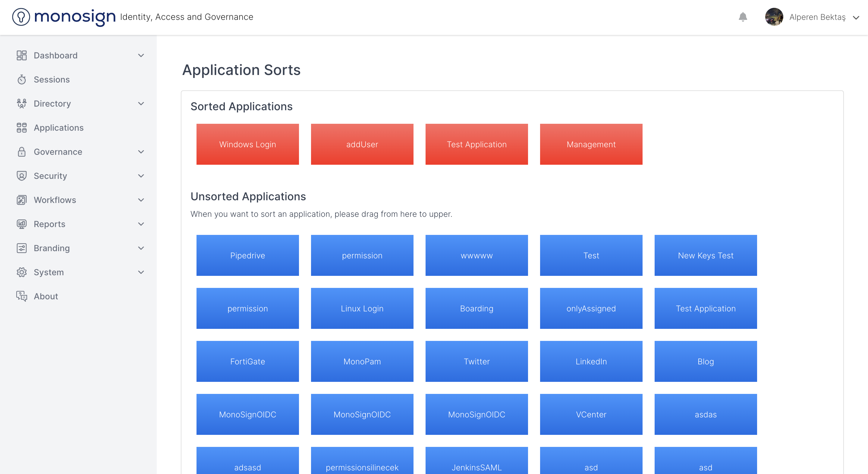868x474 pixels.
Task: Select the Management sorted application tile
Action: tap(591, 144)
